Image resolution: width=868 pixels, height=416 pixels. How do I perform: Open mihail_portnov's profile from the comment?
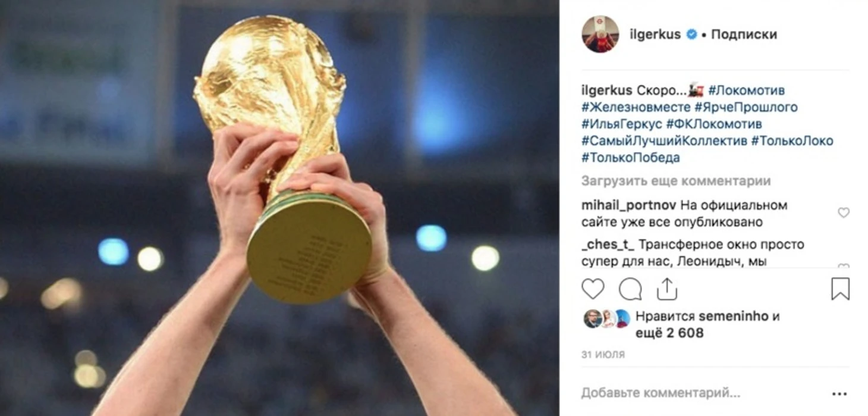[628, 205]
